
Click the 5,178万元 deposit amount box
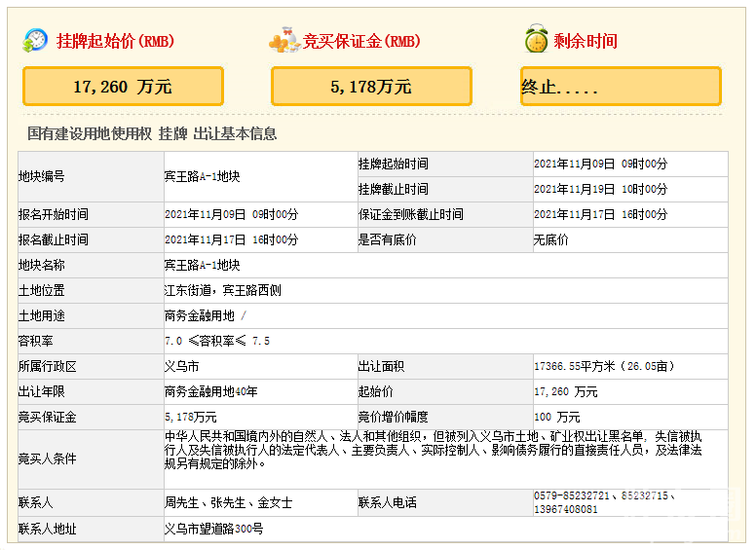(371, 87)
